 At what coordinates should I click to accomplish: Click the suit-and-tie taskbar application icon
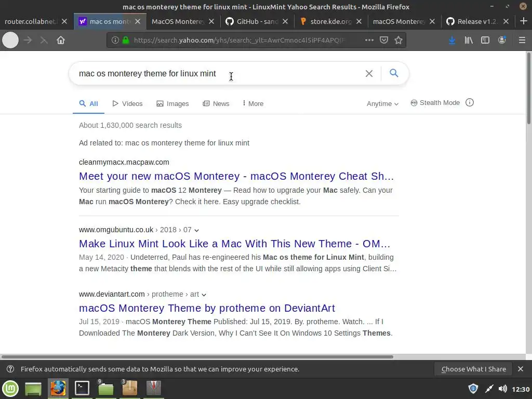(x=153, y=389)
